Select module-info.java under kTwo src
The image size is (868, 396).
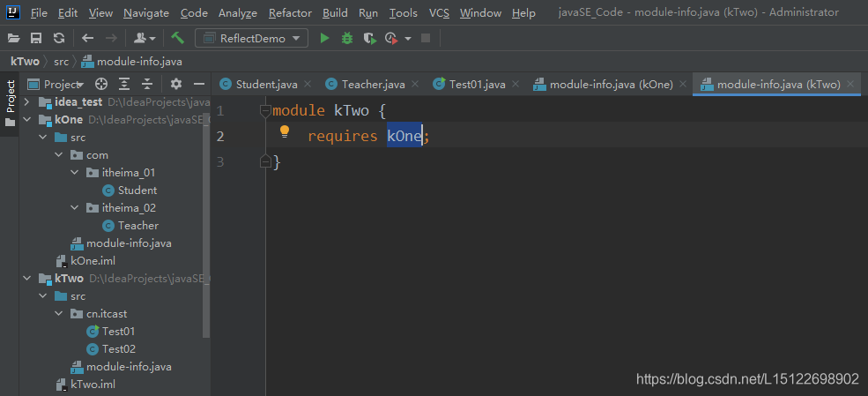pyautogui.click(x=129, y=367)
